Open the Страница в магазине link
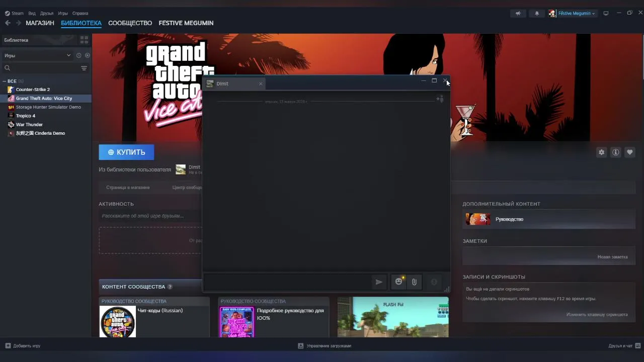This screenshot has height=362, width=644. [128, 188]
